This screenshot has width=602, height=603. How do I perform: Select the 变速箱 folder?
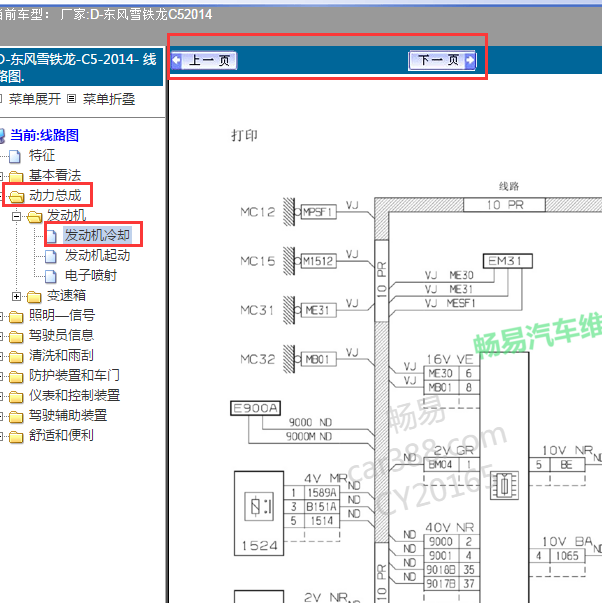[66, 295]
